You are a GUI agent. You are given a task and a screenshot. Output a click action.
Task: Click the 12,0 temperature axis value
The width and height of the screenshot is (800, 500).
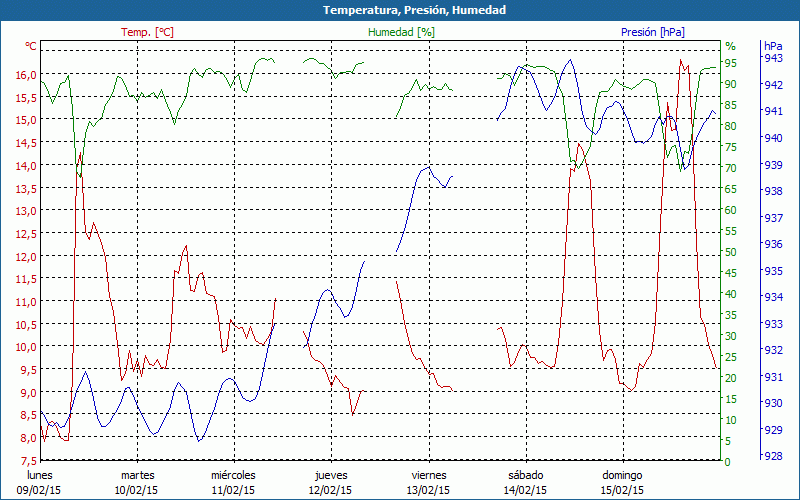(26, 256)
